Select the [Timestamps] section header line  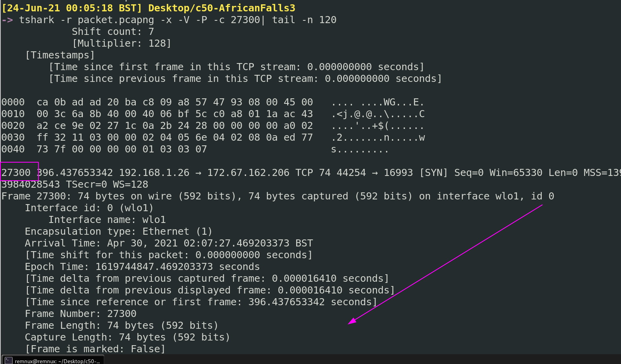coord(60,55)
